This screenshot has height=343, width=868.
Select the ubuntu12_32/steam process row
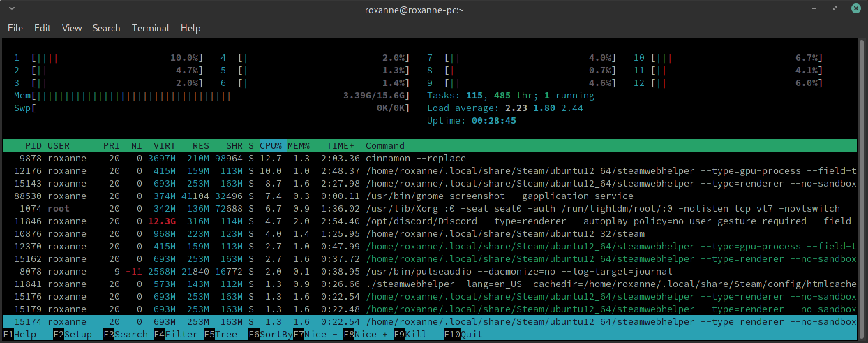(430, 234)
